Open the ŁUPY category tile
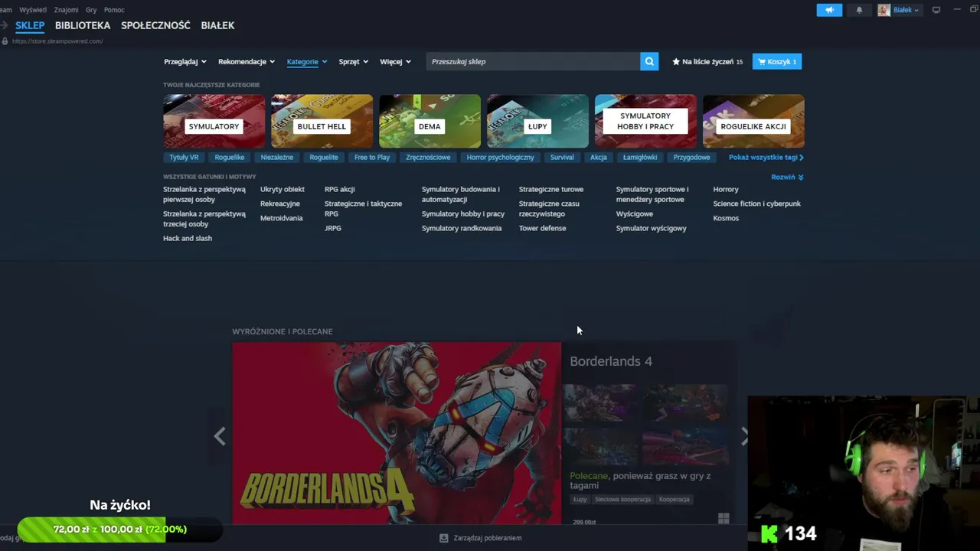This screenshot has width=980, height=551. pos(537,121)
